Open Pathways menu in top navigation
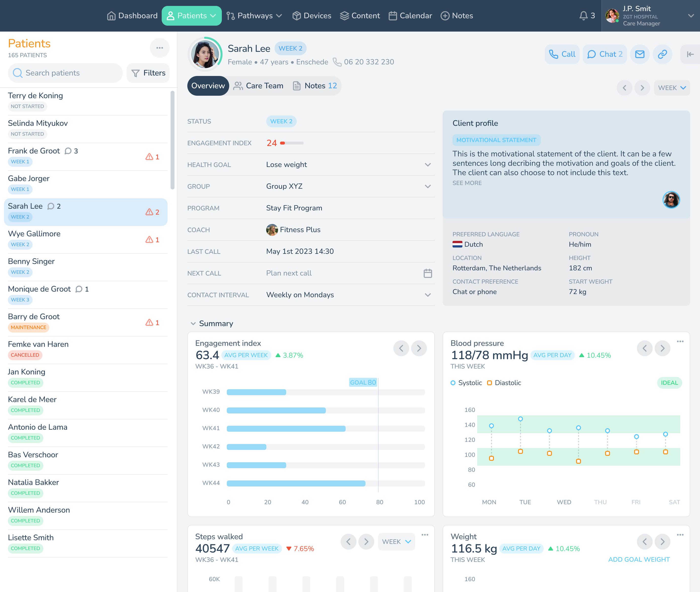Screen dimensions: 700x592 tap(254, 16)
